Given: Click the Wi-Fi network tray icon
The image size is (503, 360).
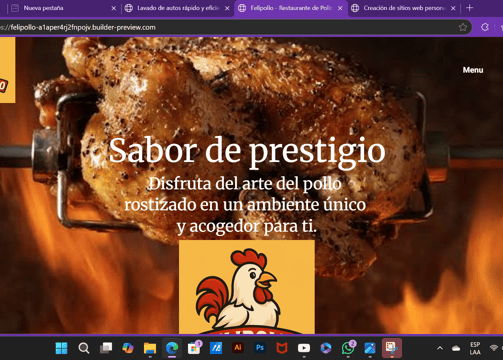Looking at the screenshot, I should (494, 348).
